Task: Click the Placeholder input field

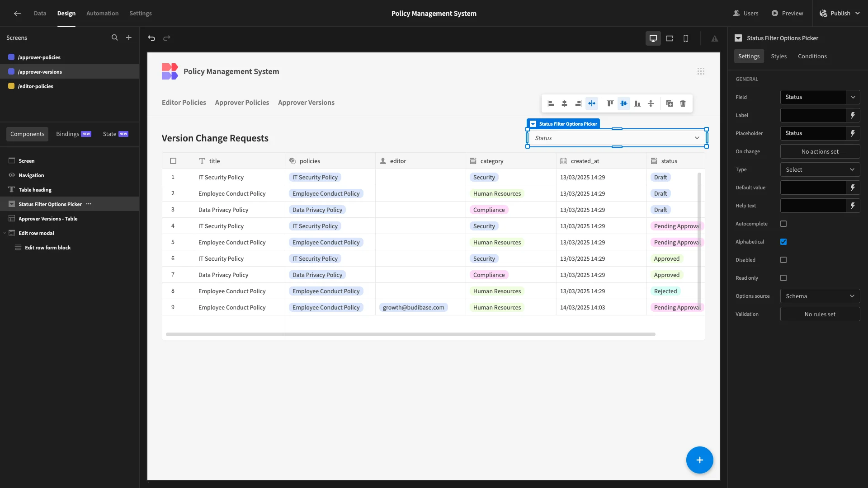Action: (813, 133)
